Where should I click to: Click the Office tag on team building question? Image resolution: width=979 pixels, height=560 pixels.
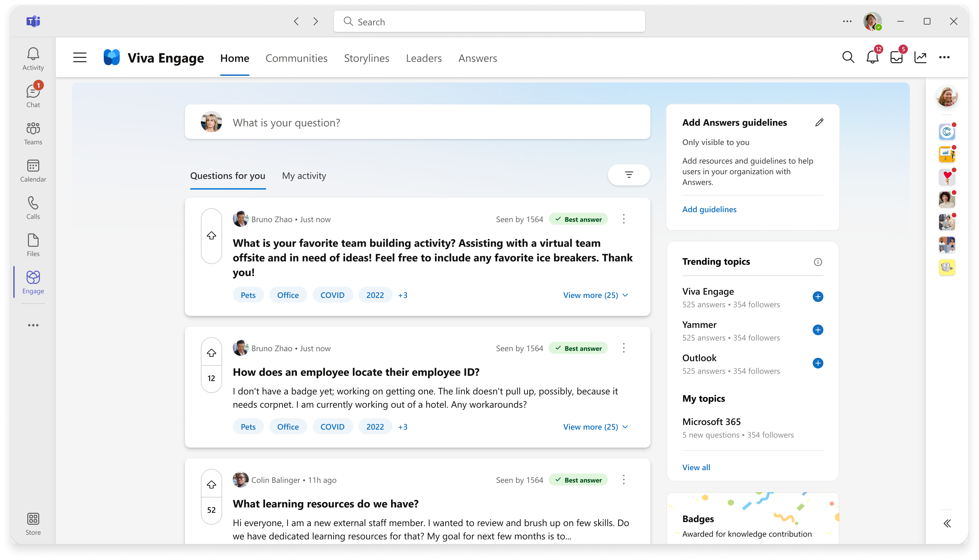tap(288, 295)
